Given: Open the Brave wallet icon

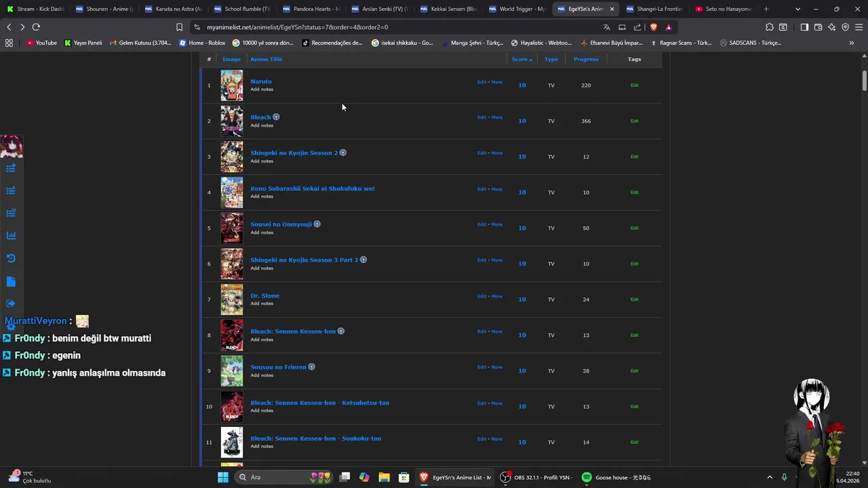Looking at the screenshot, I should pyautogui.click(x=818, y=27).
